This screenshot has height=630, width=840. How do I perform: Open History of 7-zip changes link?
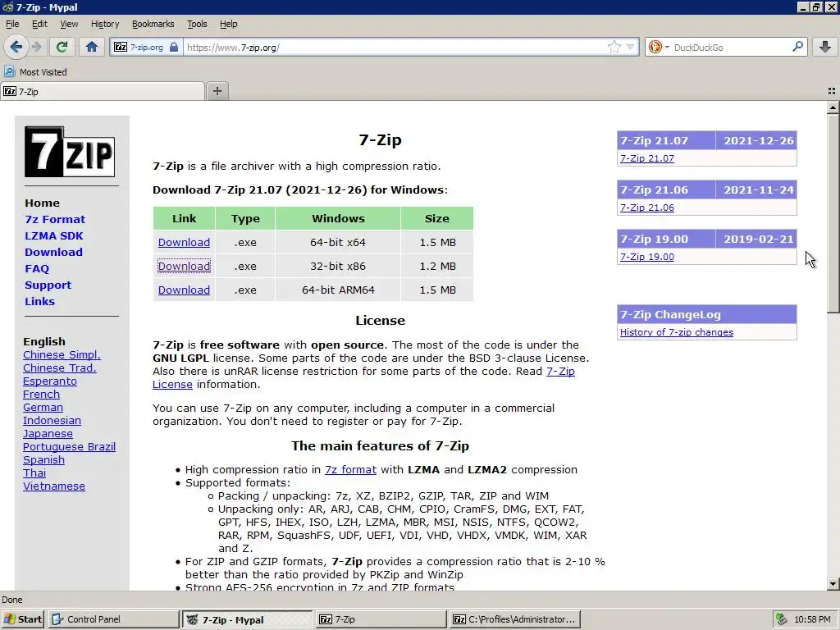676,332
